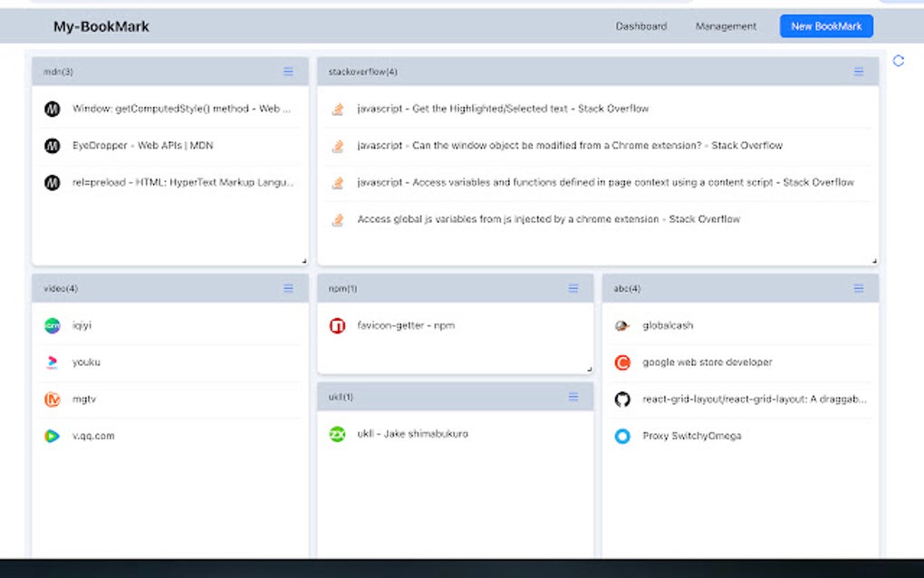Click the refresh icon at top right

899,61
